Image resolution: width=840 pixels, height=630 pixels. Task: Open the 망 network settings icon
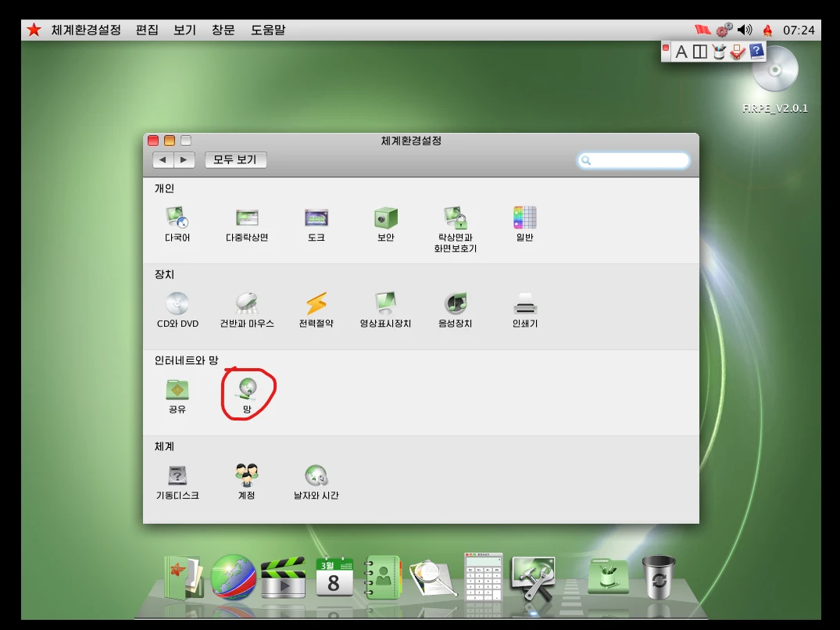(247, 390)
